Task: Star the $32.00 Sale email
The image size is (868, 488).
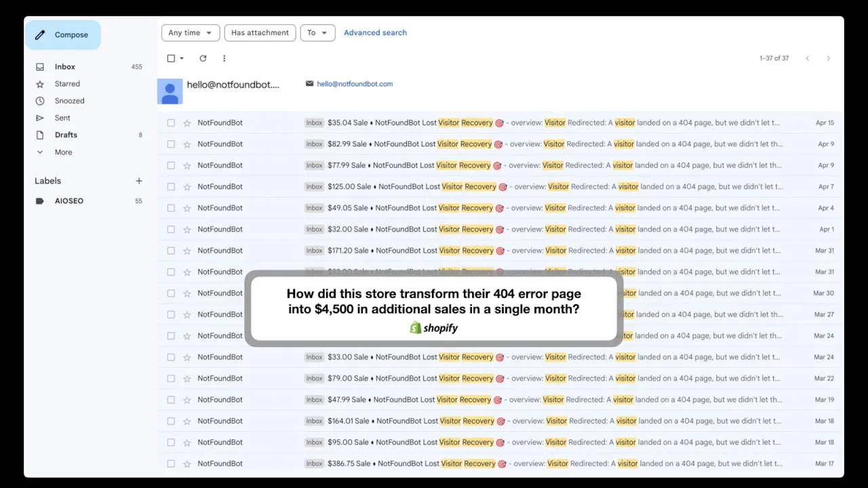Action: click(x=187, y=229)
